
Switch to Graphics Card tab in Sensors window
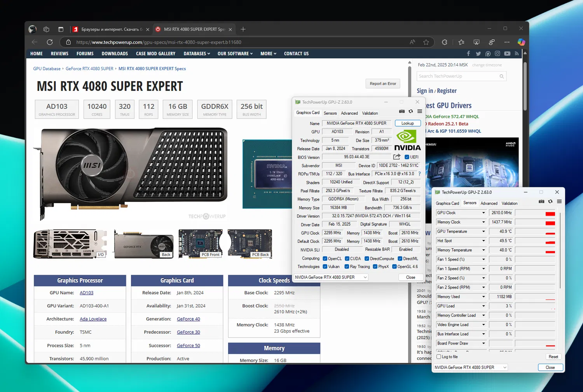tap(447, 203)
